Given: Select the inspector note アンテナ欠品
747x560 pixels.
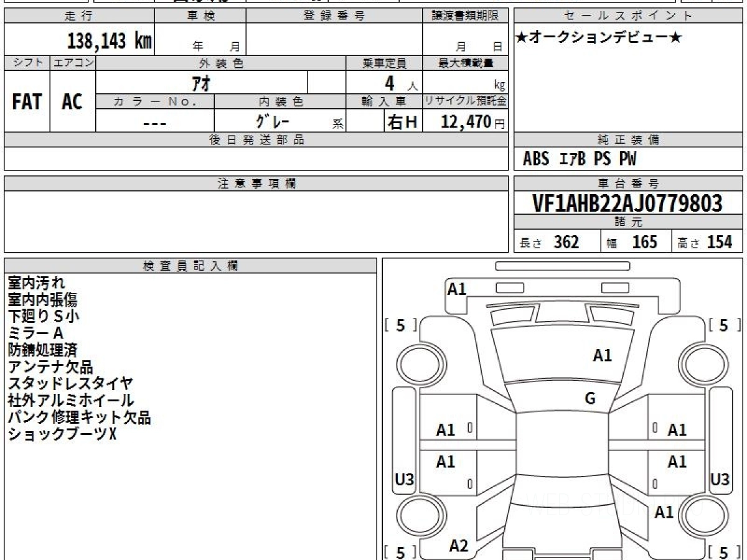Looking at the screenshot, I should (x=50, y=366).
